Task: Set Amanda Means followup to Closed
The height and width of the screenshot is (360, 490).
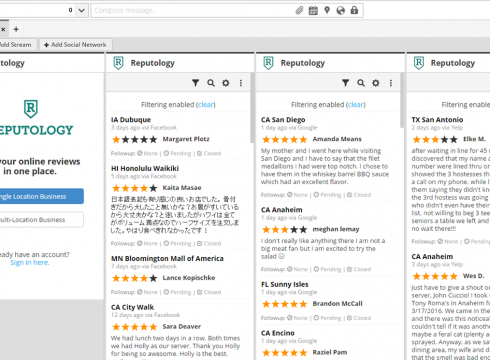Action: point(359,195)
